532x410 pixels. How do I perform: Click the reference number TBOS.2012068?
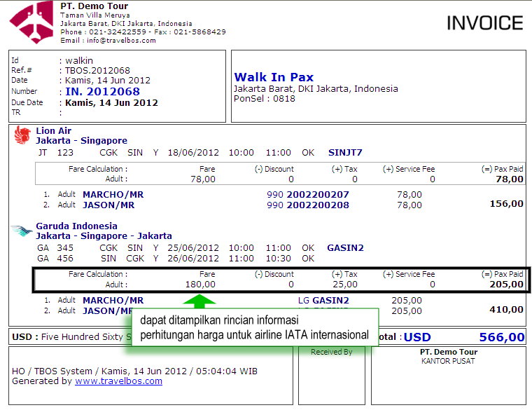(97, 70)
